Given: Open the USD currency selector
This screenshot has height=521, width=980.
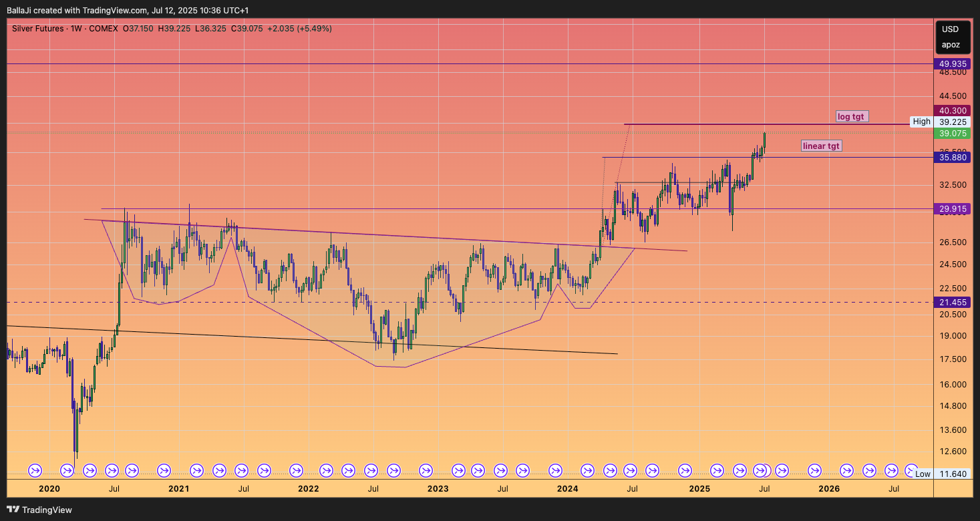Looking at the screenshot, I should click(x=951, y=29).
